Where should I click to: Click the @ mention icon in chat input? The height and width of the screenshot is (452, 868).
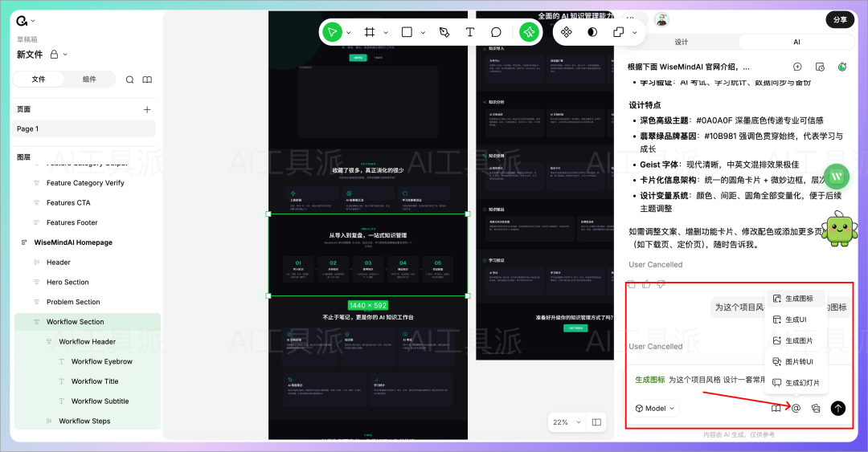point(796,409)
